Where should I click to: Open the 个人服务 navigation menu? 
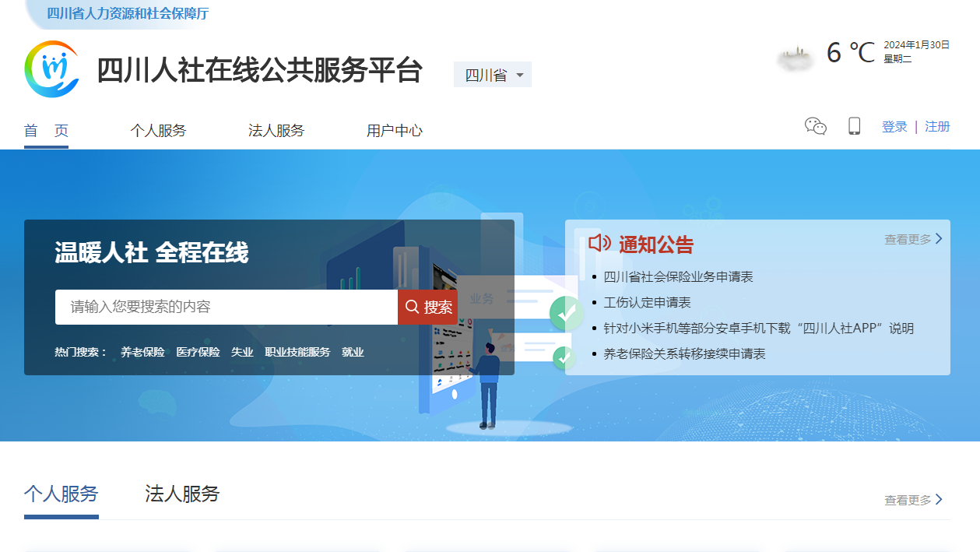tap(158, 131)
